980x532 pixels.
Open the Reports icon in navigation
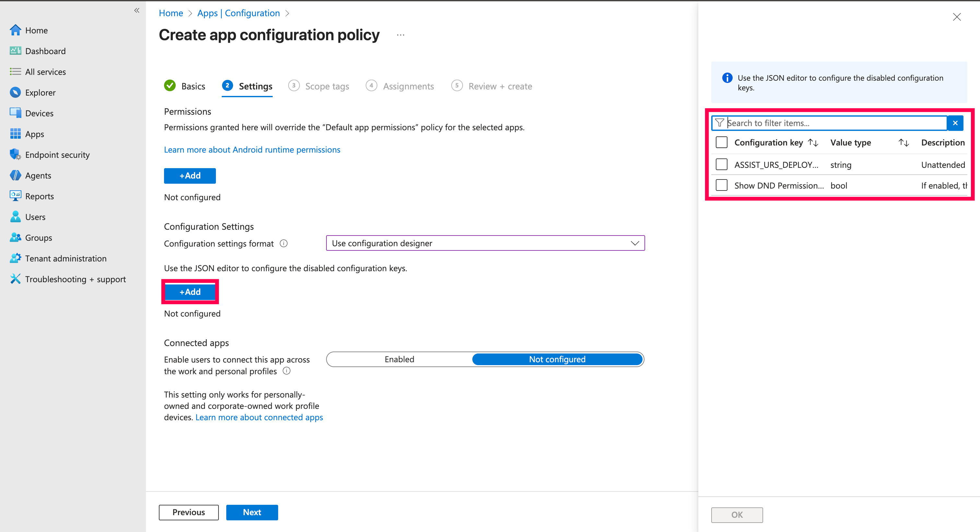pos(15,196)
